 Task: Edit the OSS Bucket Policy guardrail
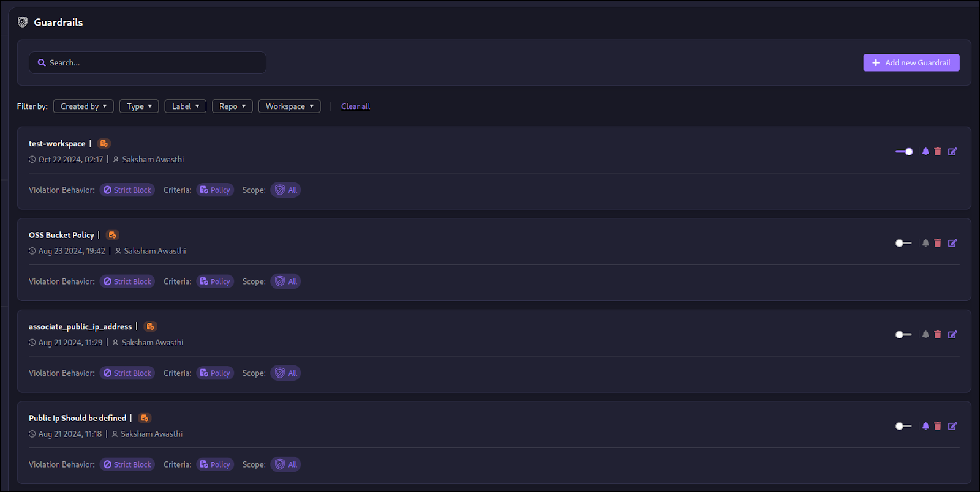[x=952, y=243]
